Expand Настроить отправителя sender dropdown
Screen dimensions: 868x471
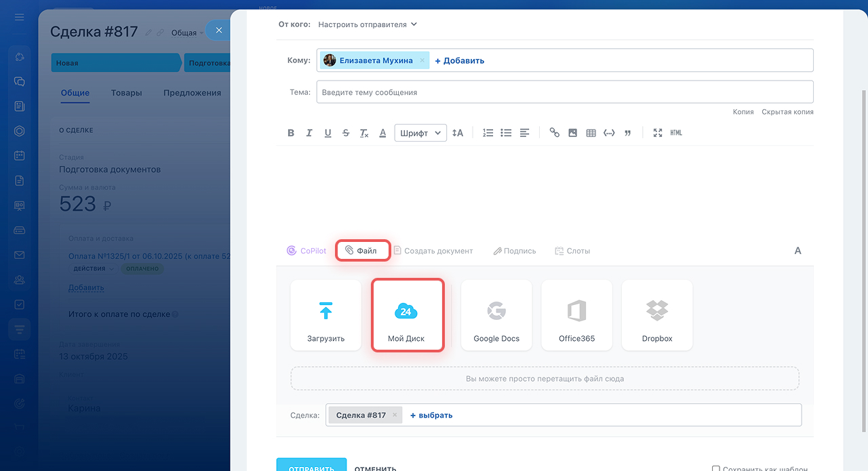pyautogui.click(x=368, y=24)
